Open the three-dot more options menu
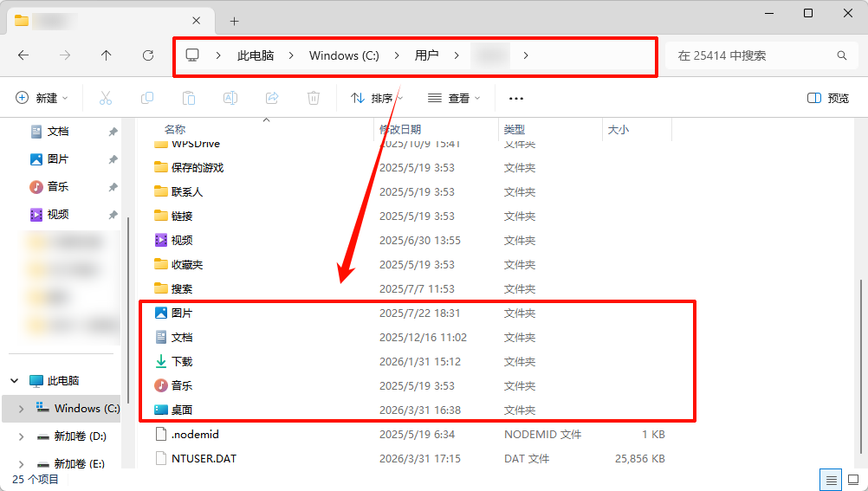868x491 pixels. point(516,99)
